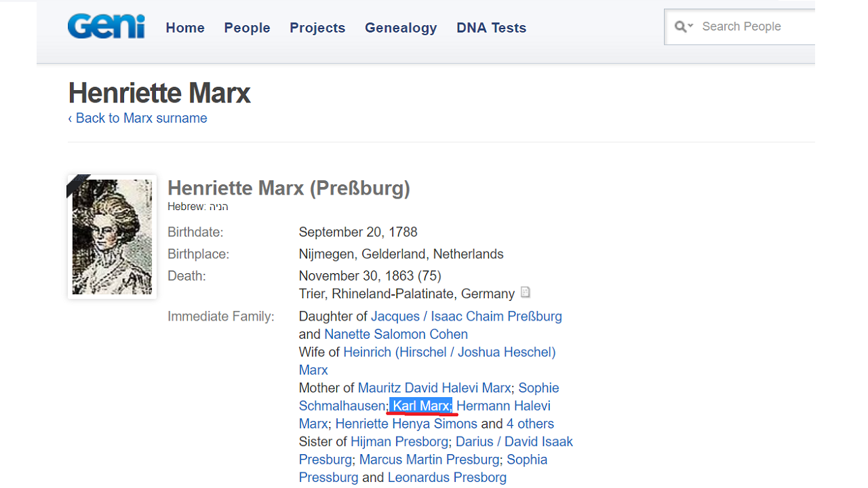Open the Projects menu
Image resolution: width=868 pixels, height=488 pixels.
click(x=317, y=28)
